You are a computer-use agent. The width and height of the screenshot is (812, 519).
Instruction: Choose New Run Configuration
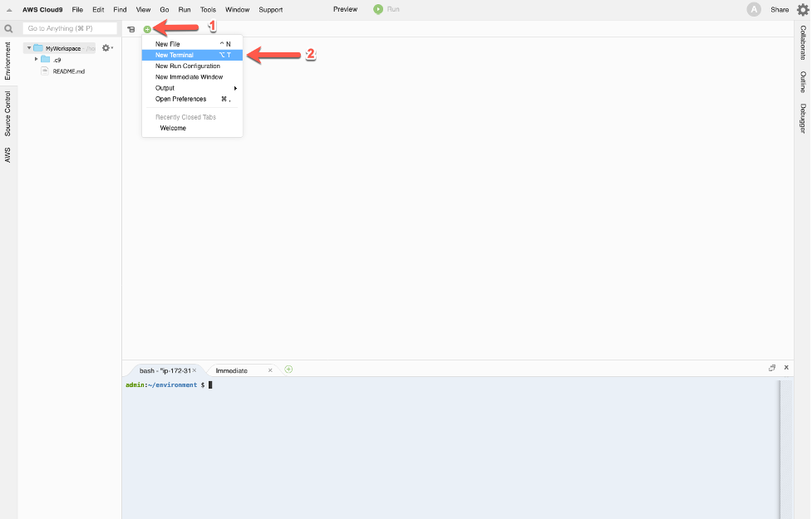188,66
